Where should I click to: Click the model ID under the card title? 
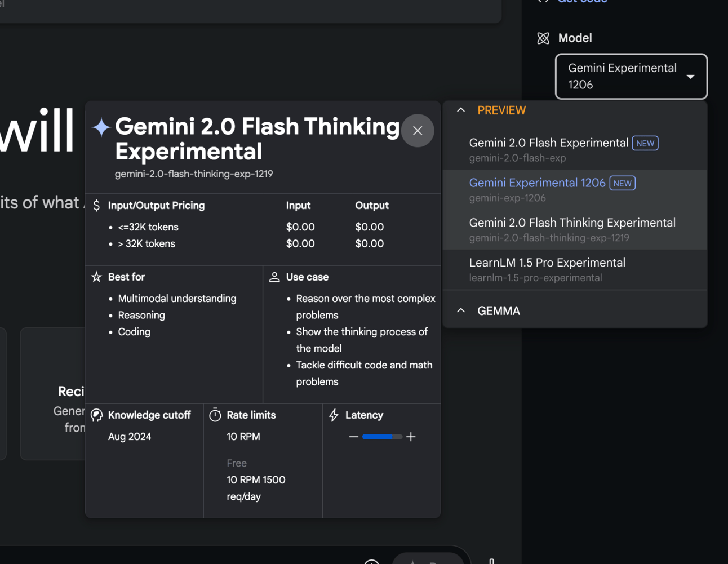[194, 174]
